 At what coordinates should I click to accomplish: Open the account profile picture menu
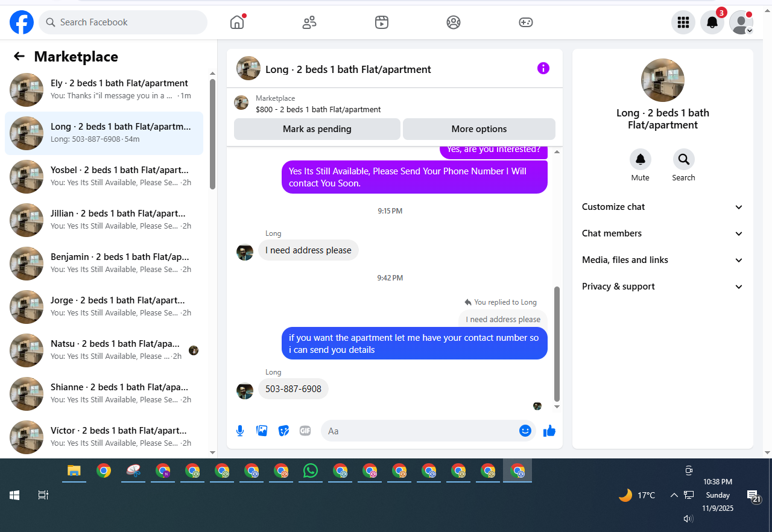coord(741,22)
